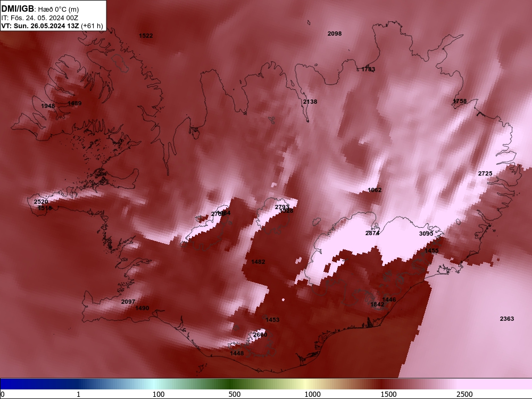
Task: Click the 2725 value label
Action: click(x=485, y=173)
